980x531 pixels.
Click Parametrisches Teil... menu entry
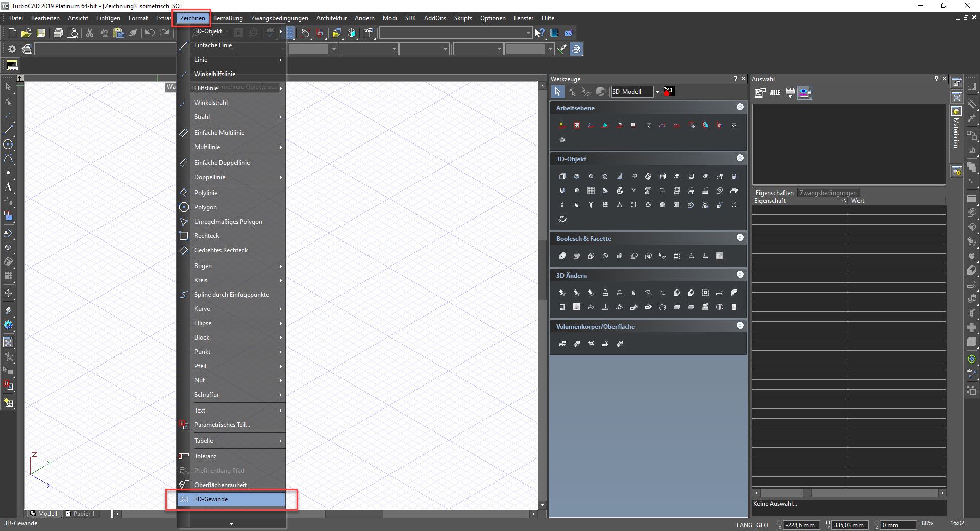tap(231, 425)
